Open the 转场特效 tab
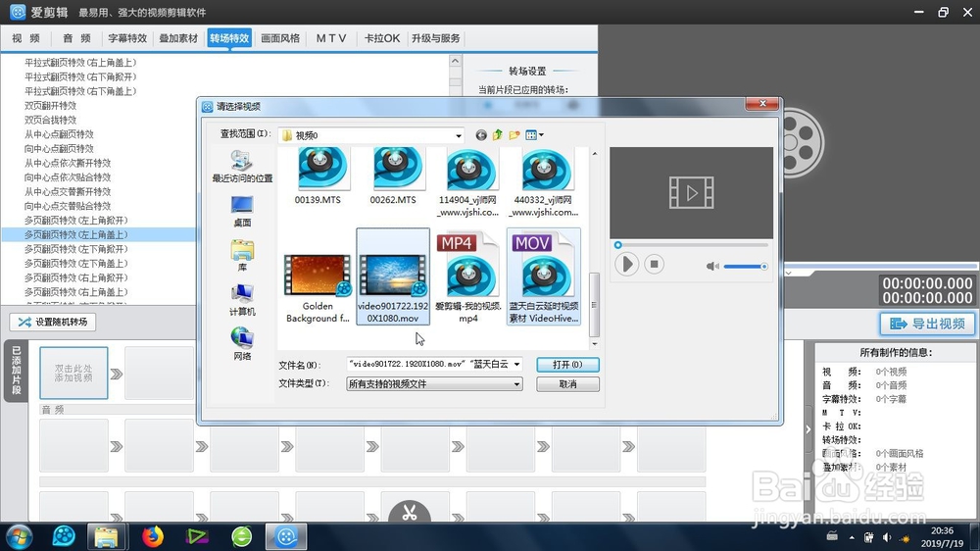980x551 pixels. click(229, 38)
